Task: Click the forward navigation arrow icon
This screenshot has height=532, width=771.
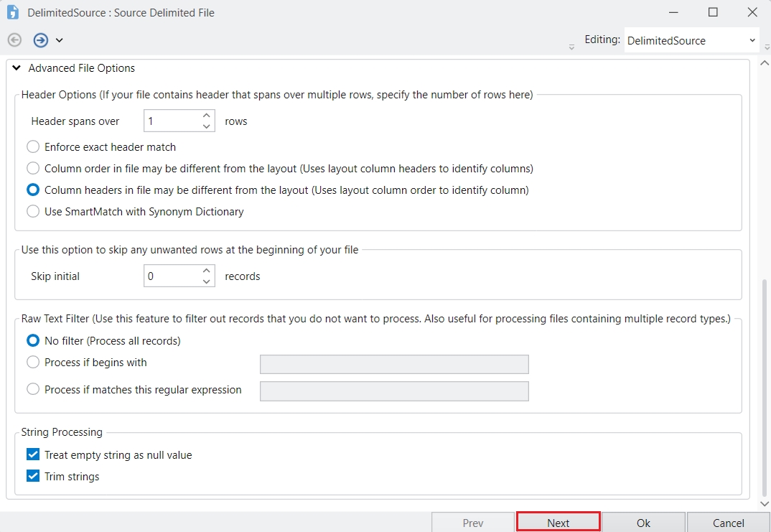Action: click(x=41, y=40)
